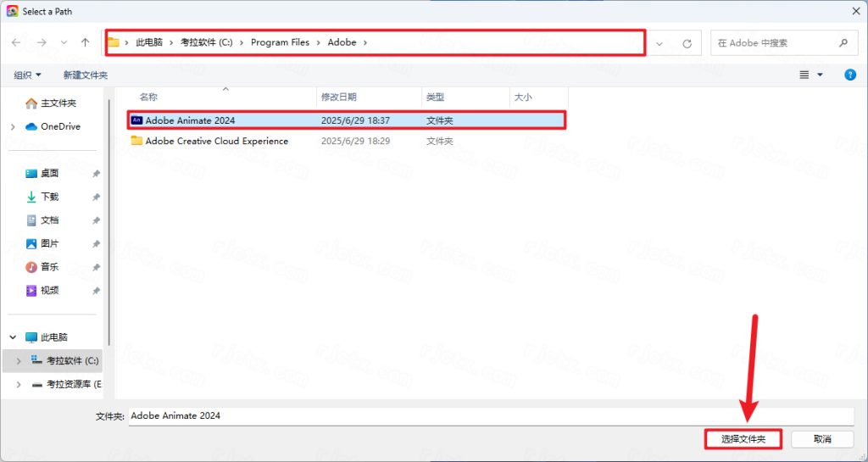The image size is (868, 462).
Task: Click the 选择文件夹 button
Action: 743,439
